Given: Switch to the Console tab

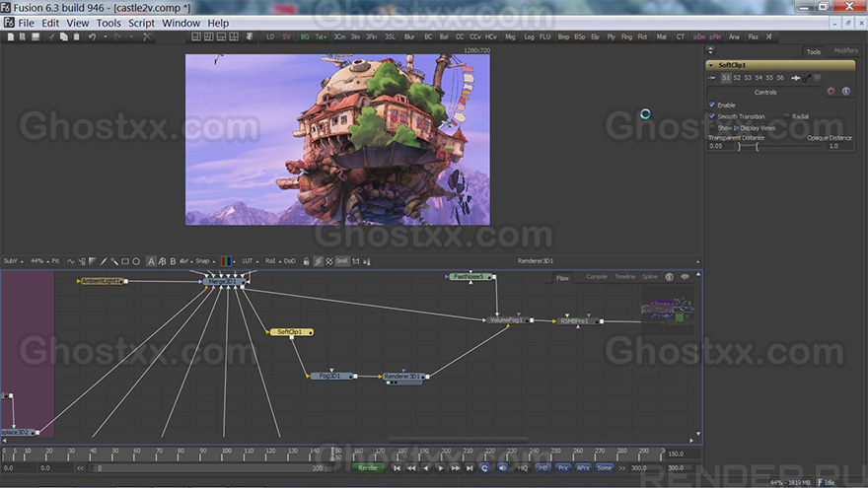Looking at the screenshot, I should tap(597, 277).
